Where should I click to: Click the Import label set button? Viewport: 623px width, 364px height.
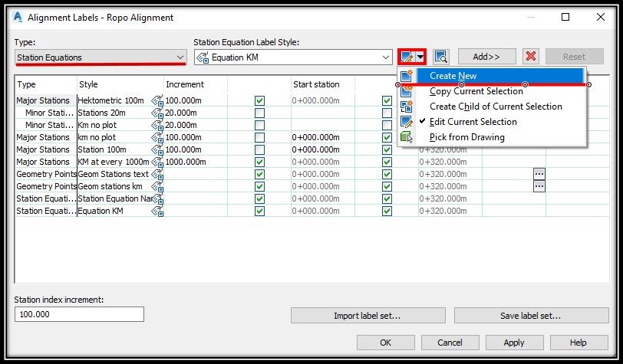[368, 316]
